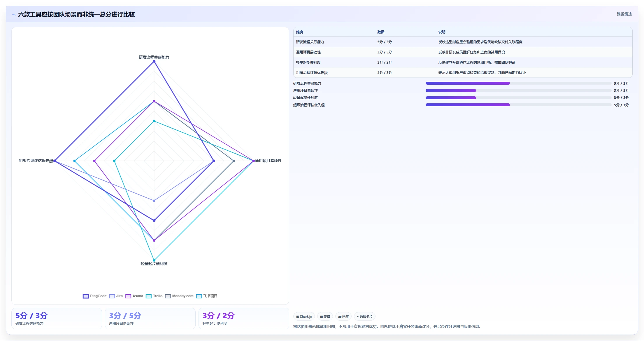Click the 说明 column header

point(442,32)
